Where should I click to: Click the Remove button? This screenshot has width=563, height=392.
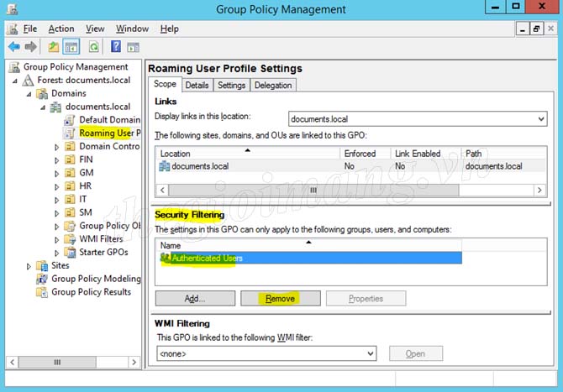tap(281, 298)
